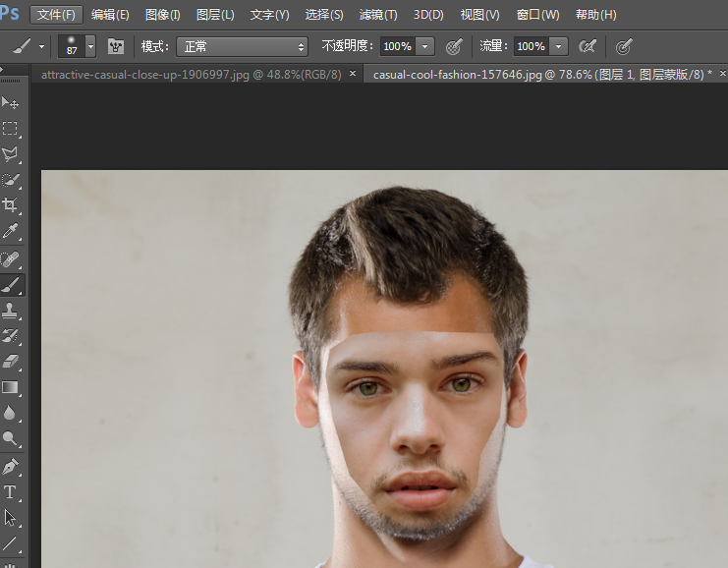The image size is (728, 568).
Task: Enable airbrush-style build-up effects
Action: (588, 46)
